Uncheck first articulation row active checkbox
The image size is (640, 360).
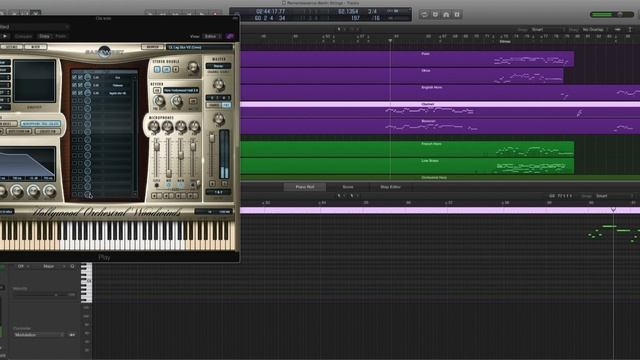click(x=74, y=77)
